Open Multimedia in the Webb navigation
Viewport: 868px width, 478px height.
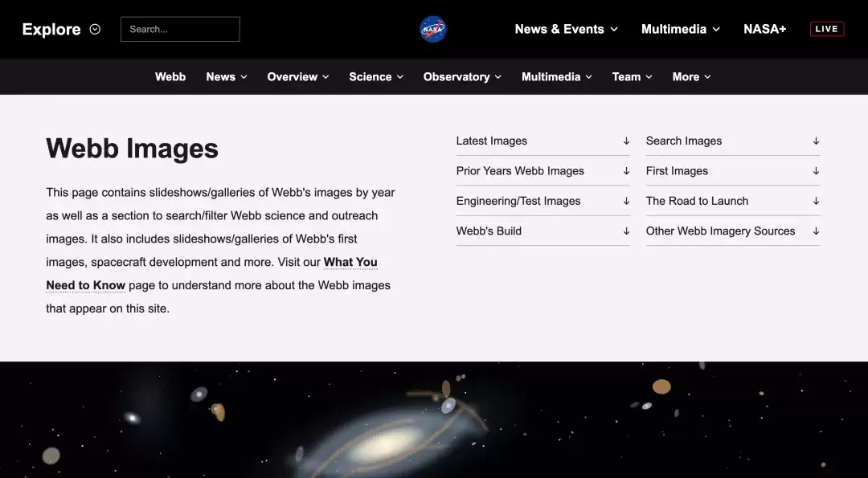551,77
